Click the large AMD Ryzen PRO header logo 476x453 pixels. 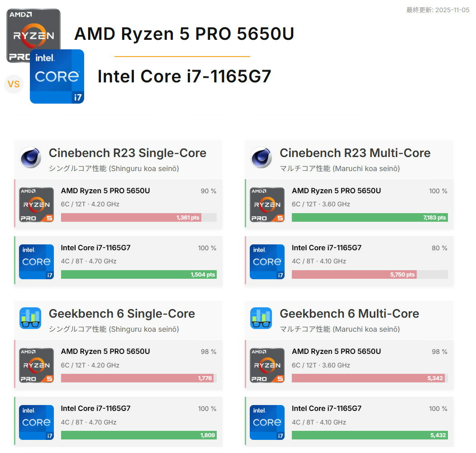33,28
